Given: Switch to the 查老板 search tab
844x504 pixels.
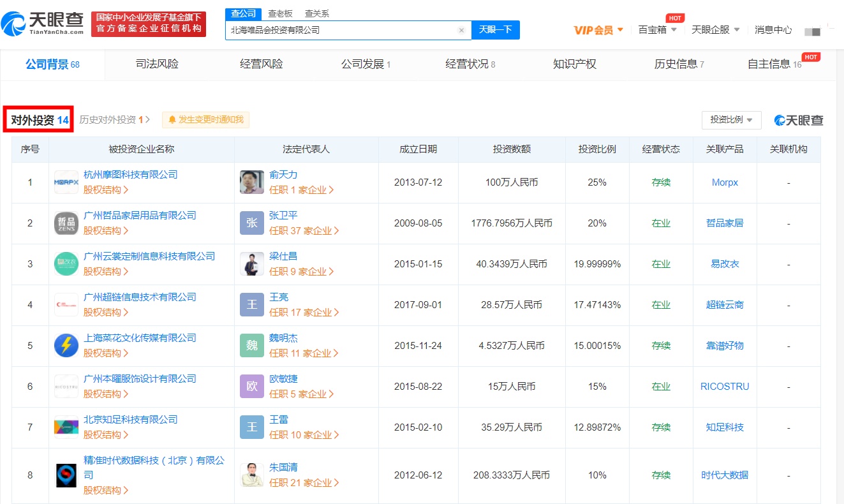Looking at the screenshot, I should click(x=280, y=13).
